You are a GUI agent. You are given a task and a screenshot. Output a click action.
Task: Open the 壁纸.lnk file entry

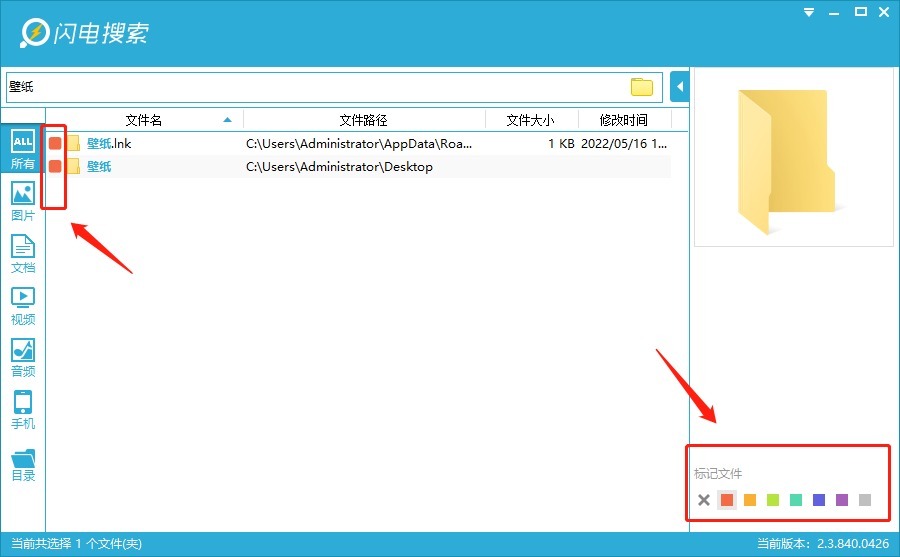click(x=109, y=144)
